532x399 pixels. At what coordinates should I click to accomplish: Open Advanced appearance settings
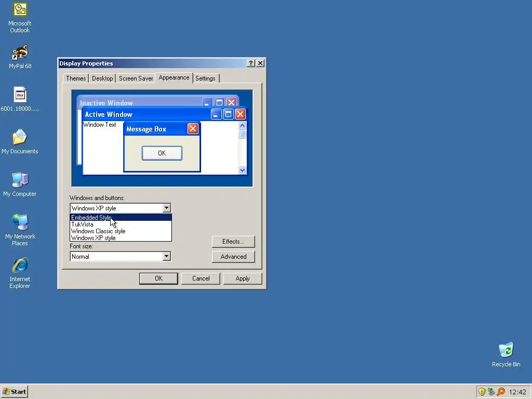(x=233, y=257)
